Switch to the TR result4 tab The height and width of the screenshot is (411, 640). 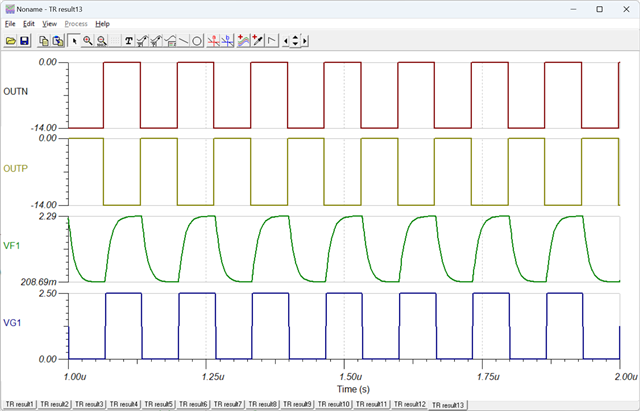tap(124, 404)
